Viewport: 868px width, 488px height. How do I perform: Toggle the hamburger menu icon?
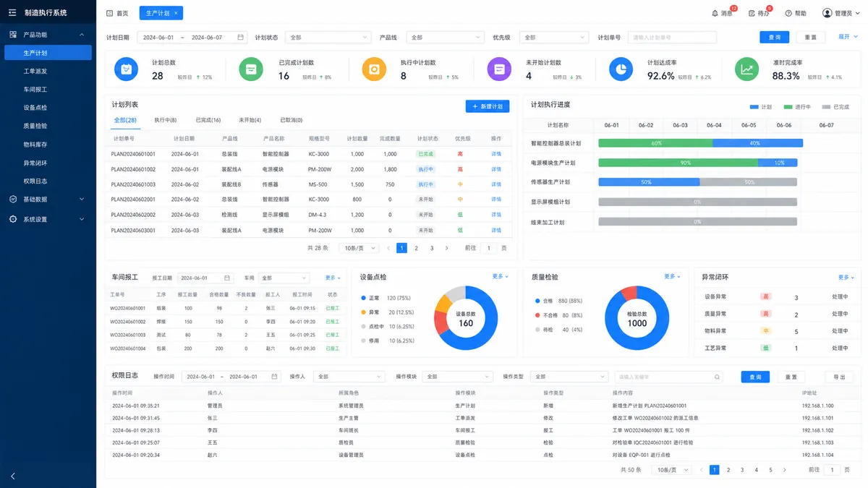pos(12,12)
